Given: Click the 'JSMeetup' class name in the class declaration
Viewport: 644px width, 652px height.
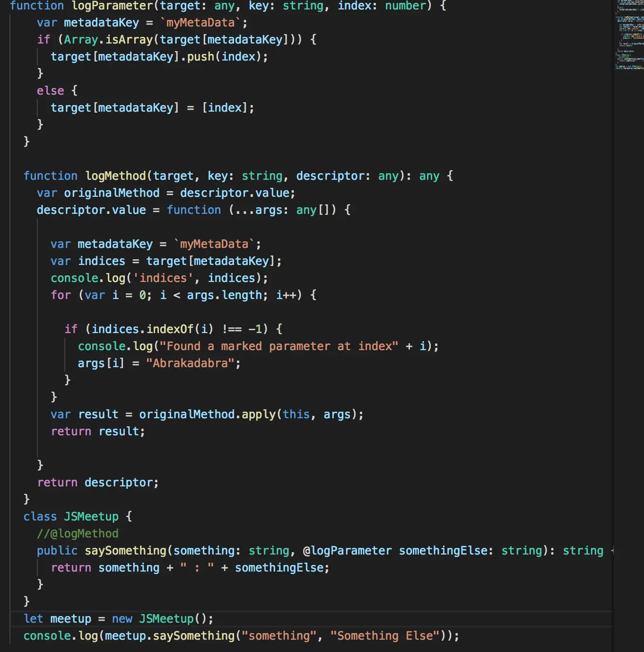Looking at the screenshot, I should 91,517.
